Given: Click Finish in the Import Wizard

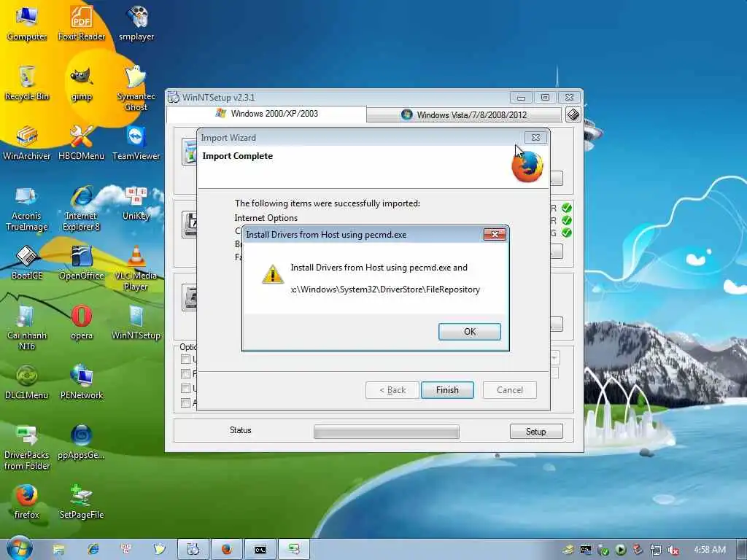Looking at the screenshot, I should [x=447, y=390].
